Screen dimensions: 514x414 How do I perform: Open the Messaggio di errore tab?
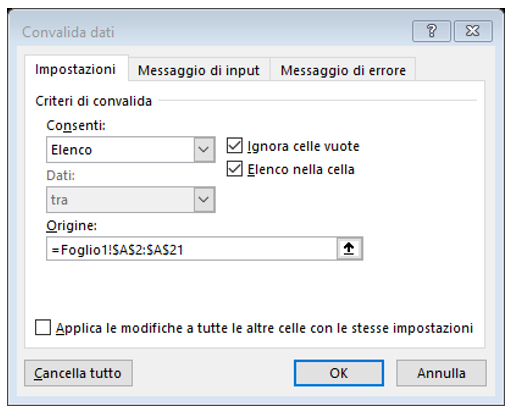[x=343, y=70]
